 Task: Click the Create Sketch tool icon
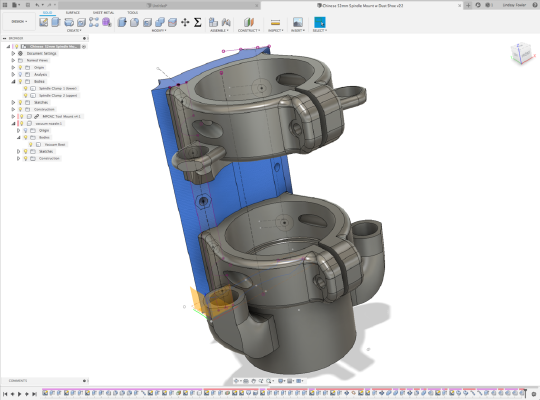click(x=43, y=22)
